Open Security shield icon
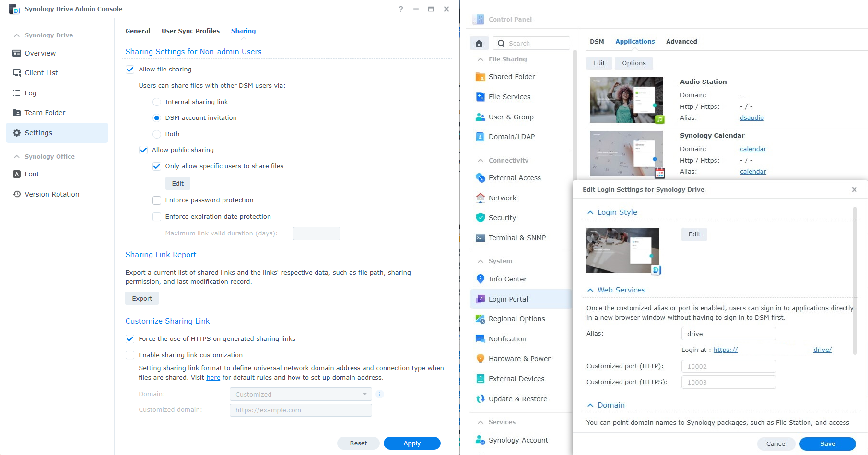This screenshot has width=868, height=455. point(480,218)
